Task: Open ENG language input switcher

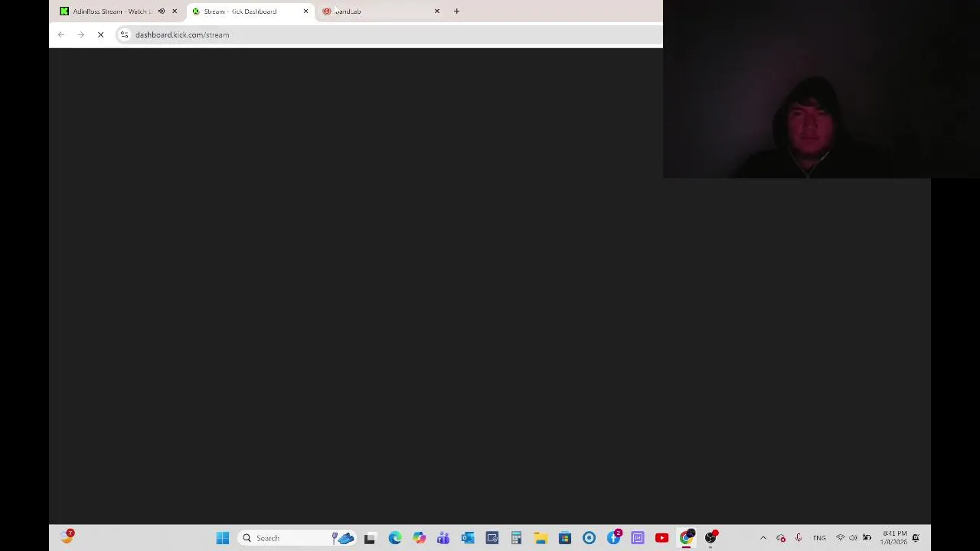Action: [819, 538]
